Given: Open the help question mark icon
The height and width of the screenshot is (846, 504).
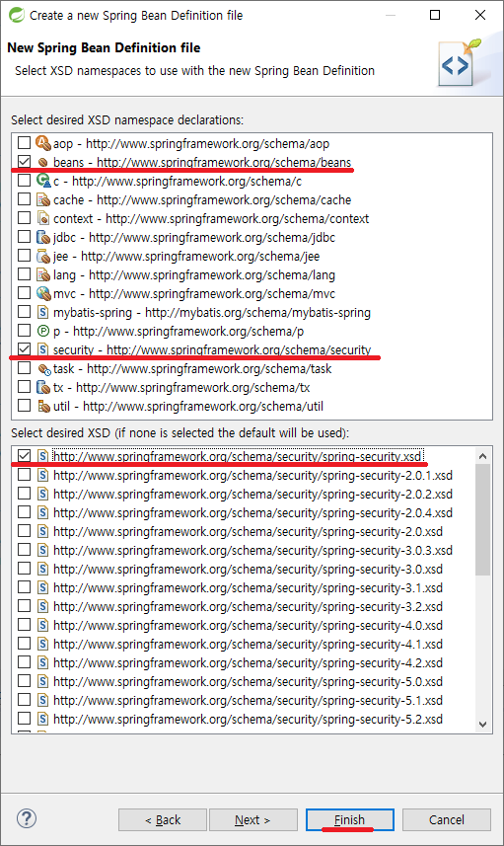Looking at the screenshot, I should coord(27,818).
